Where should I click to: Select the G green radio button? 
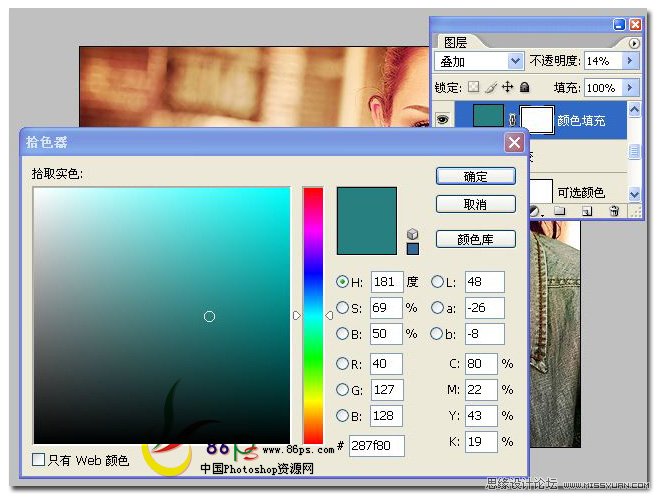click(342, 390)
